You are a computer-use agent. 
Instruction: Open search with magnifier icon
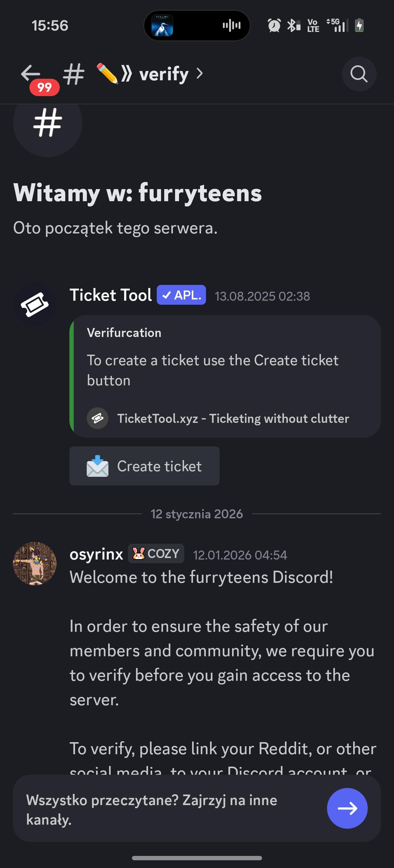coord(359,74)
